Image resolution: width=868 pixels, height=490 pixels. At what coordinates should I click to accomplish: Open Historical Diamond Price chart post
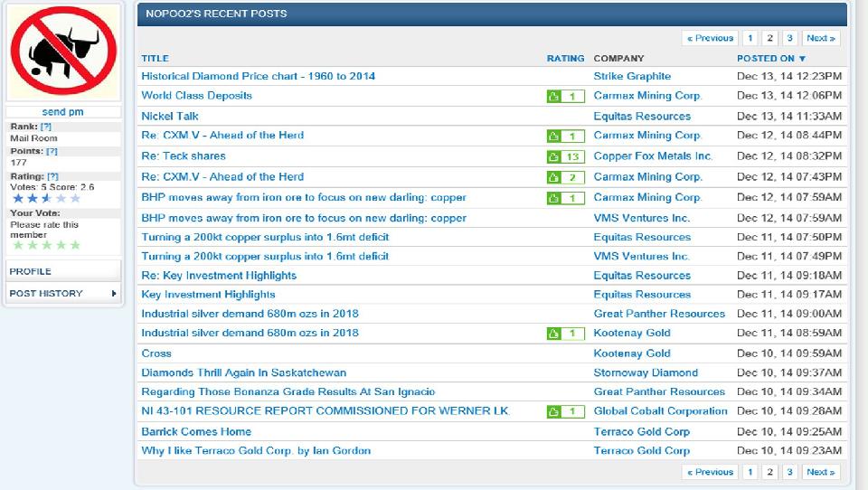tap(258, 77)
